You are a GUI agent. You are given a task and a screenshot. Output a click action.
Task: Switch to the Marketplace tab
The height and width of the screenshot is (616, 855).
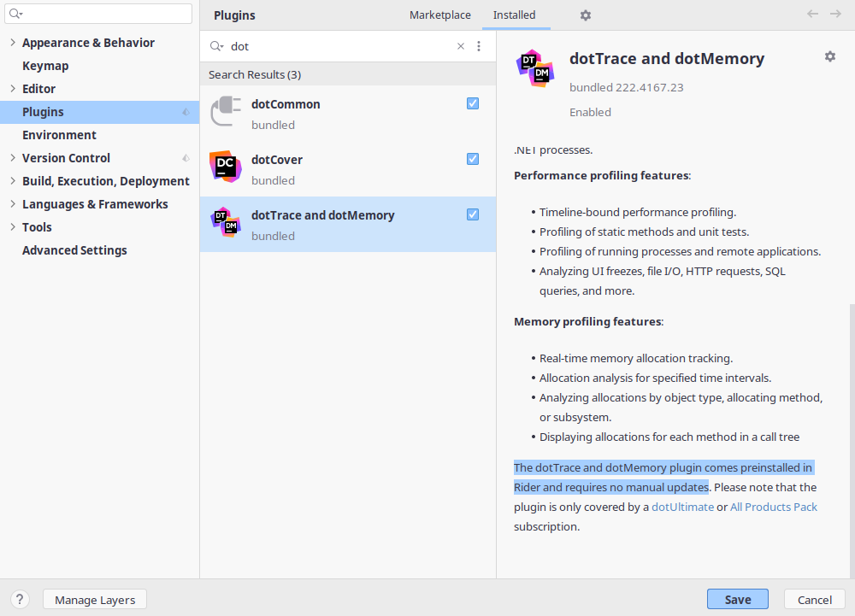[440, 15]
